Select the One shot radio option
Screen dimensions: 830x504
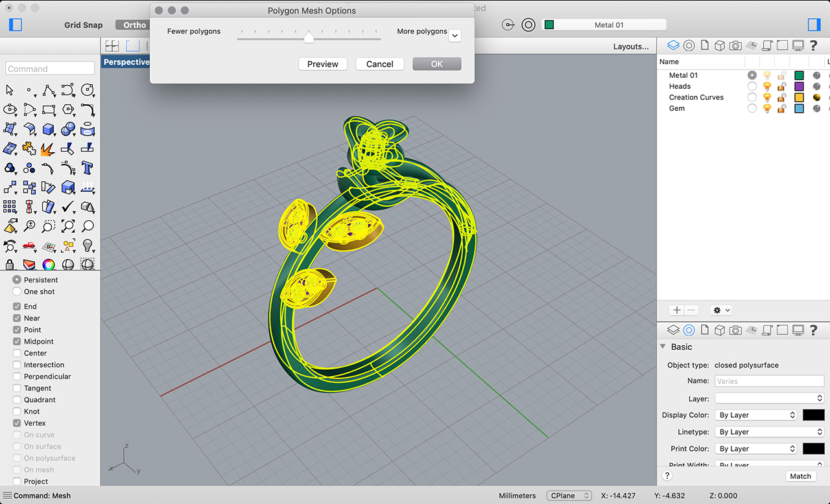tap(18, 292)
